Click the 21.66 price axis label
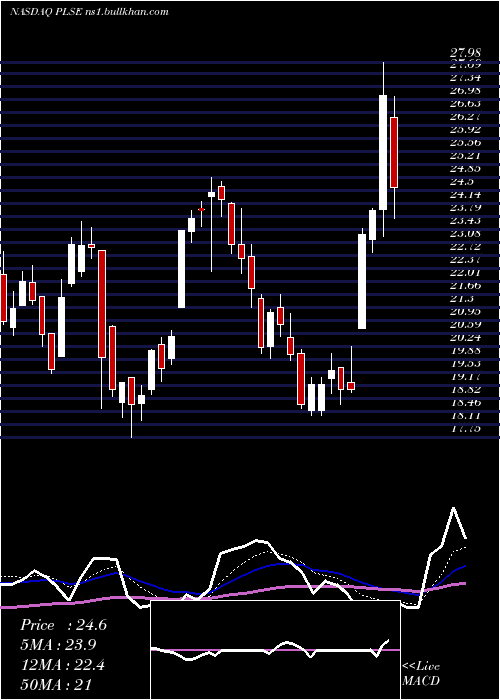500x700 pixels. [x=465, y=286]
